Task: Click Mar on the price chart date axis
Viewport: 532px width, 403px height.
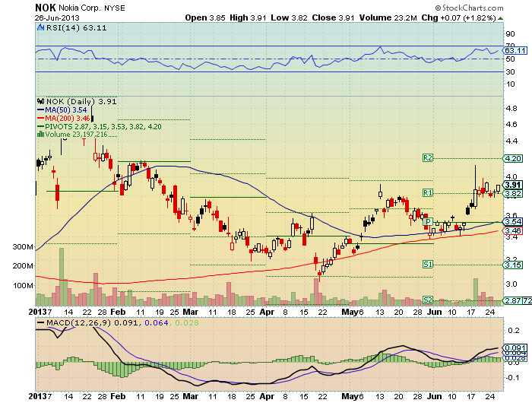Action: pyautogui.click(x=191, y=312)
